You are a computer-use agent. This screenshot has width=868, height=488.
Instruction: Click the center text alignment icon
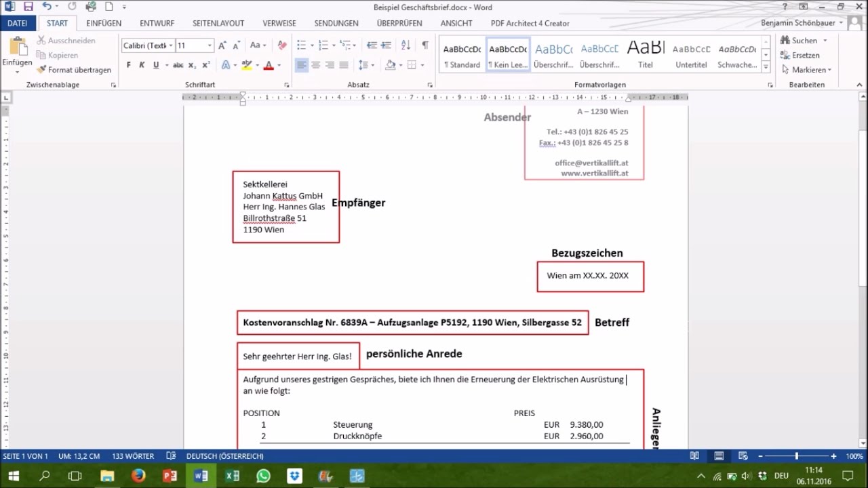coord(316,65)
